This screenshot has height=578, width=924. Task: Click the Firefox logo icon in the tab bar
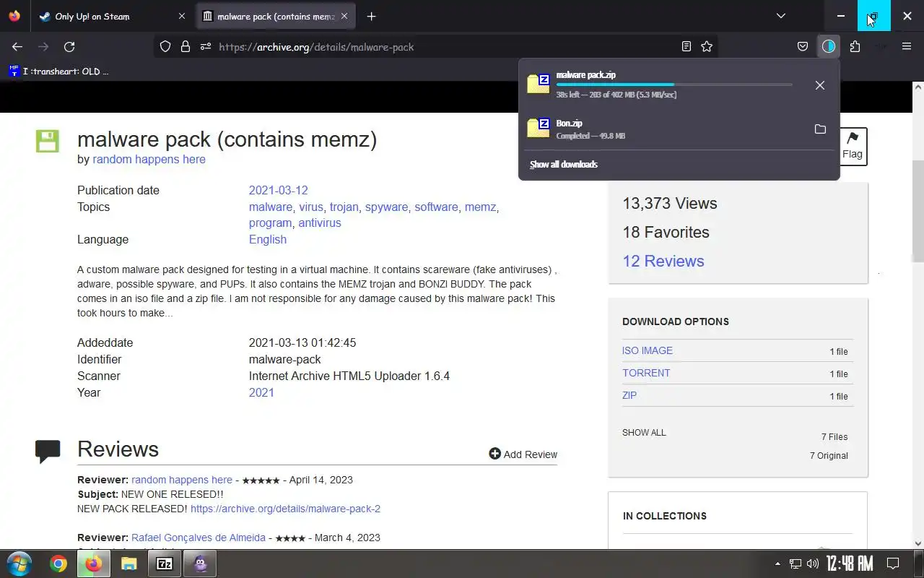[x=14, y=16]
